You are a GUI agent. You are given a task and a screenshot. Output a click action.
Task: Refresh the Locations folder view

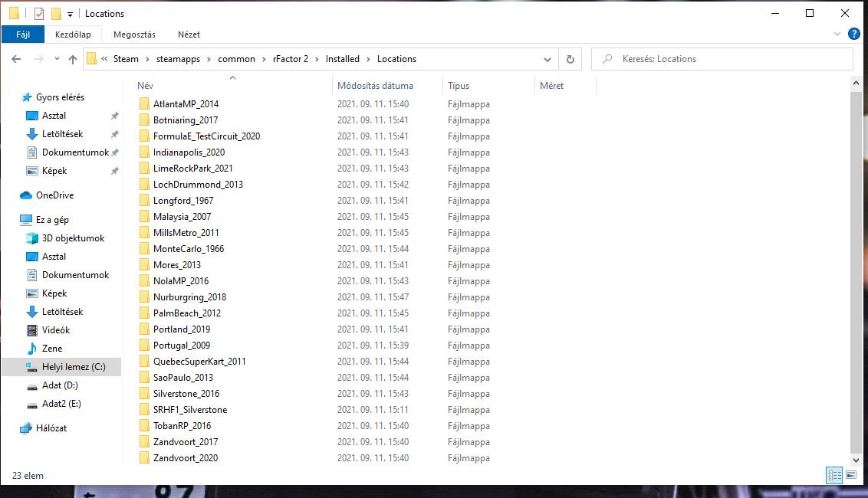[570, 59]
